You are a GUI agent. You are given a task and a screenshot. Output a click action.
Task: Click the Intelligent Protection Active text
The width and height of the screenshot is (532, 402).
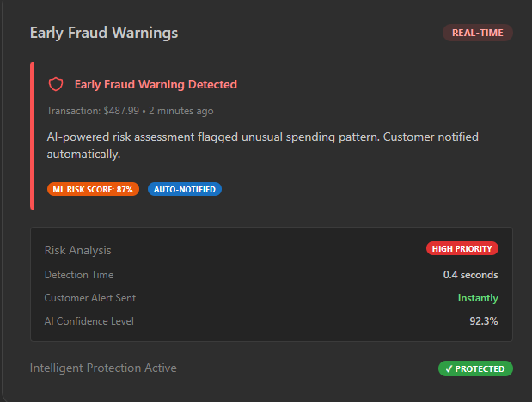click(x=103, y=368)
